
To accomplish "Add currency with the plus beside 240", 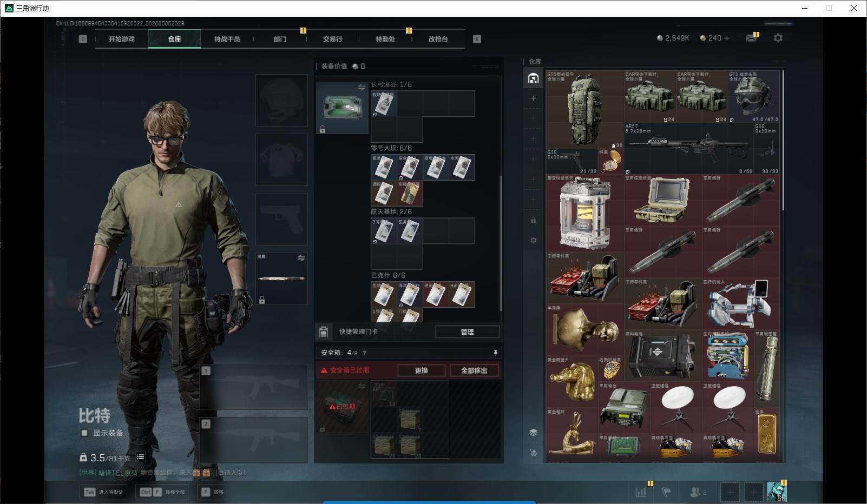I will click(727, 38).
